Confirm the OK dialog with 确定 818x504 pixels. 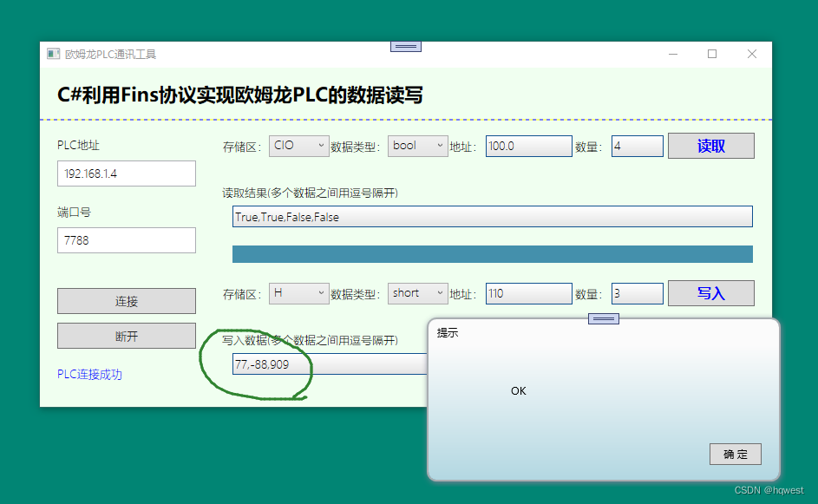pos(736,454)
